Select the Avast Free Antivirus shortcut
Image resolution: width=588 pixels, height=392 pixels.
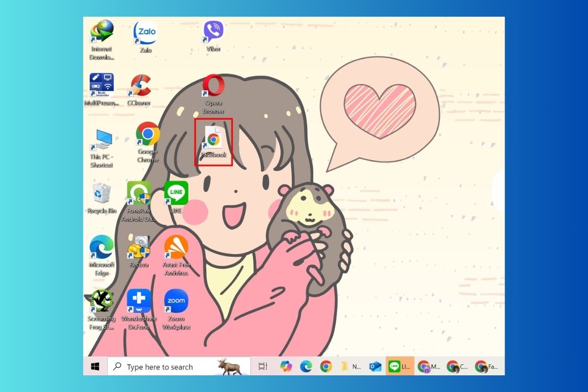point(176,255)
